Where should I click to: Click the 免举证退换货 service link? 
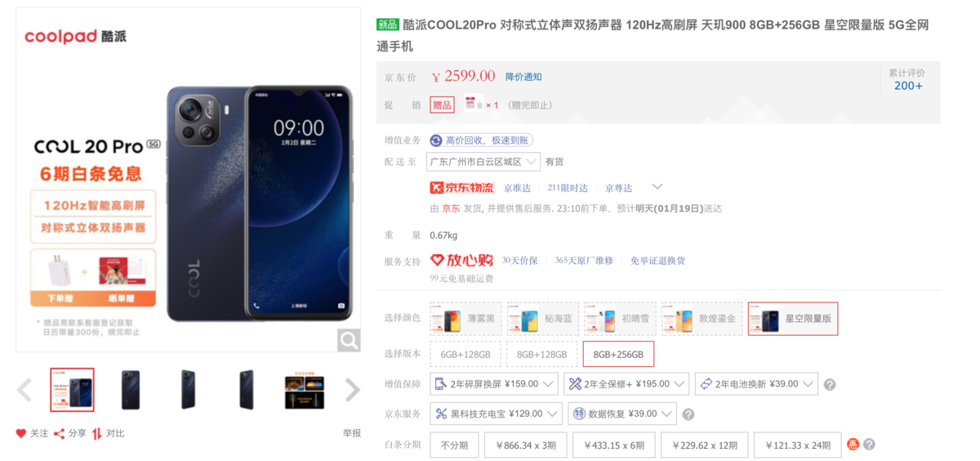pyautogui.click(x=657, y=261)
